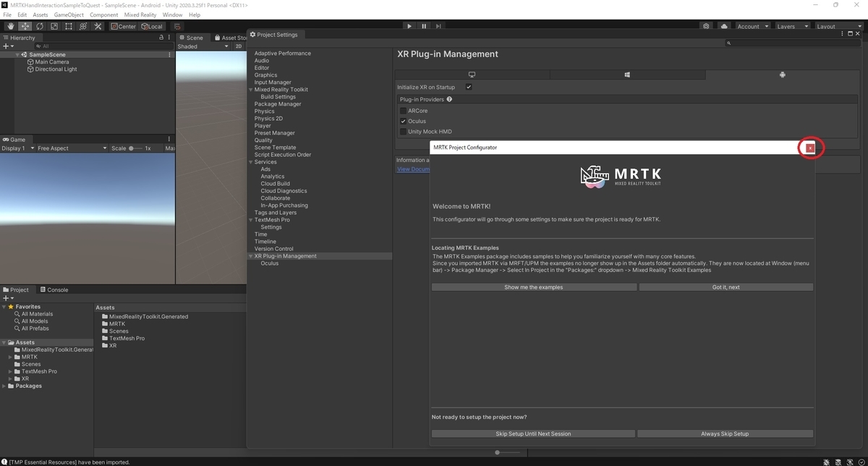
Task: Open the Account dropdown
Action: (x=752, y=26)
